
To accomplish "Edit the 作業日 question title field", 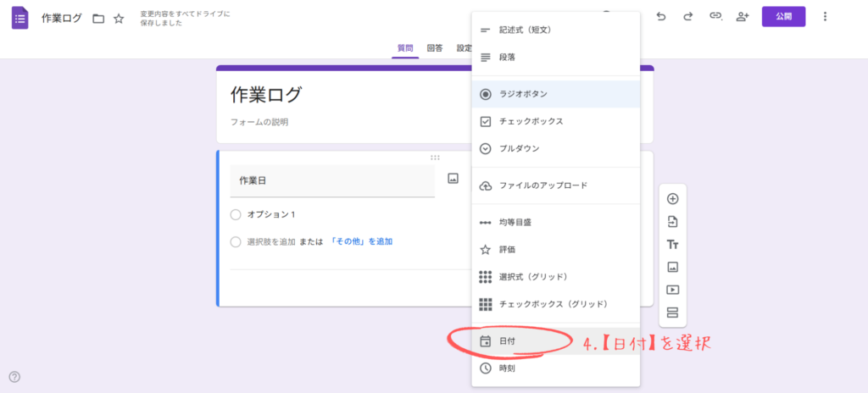I will point(332,180).
